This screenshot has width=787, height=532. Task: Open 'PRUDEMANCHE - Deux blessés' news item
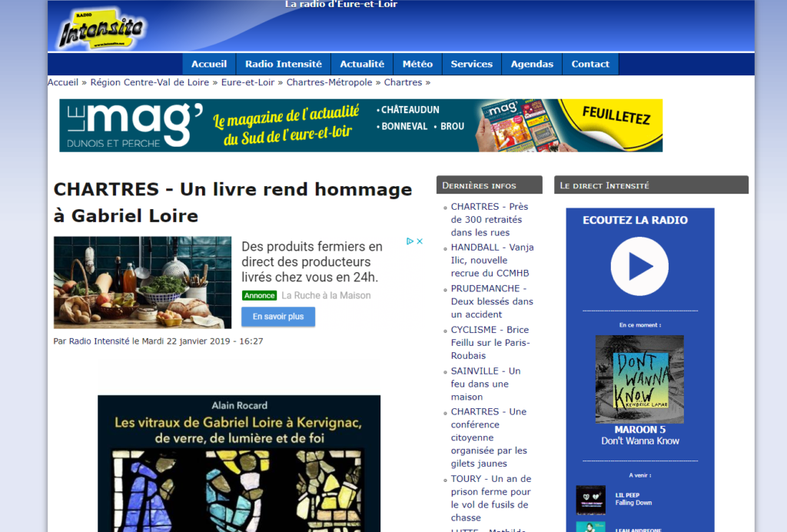point(492,301)
